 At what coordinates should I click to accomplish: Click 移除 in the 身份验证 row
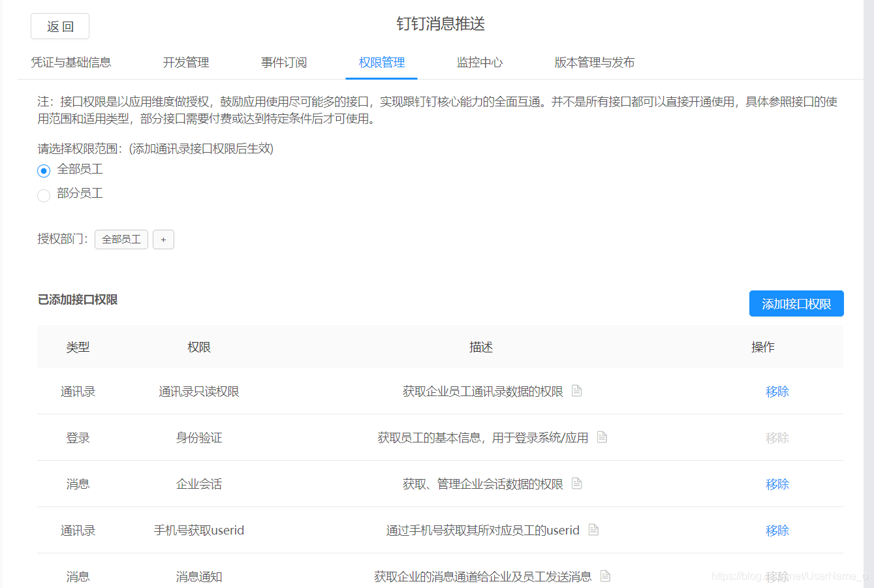click(777, 438)
